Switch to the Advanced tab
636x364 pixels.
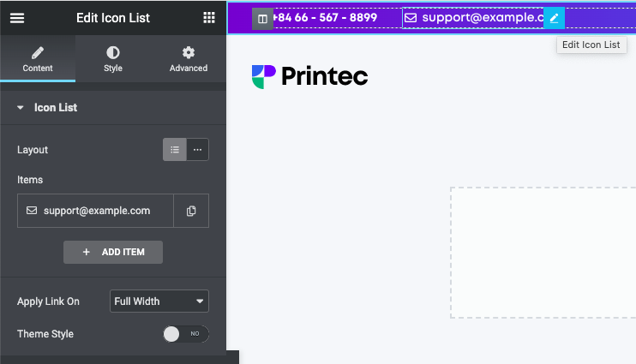tap(189, 59)
